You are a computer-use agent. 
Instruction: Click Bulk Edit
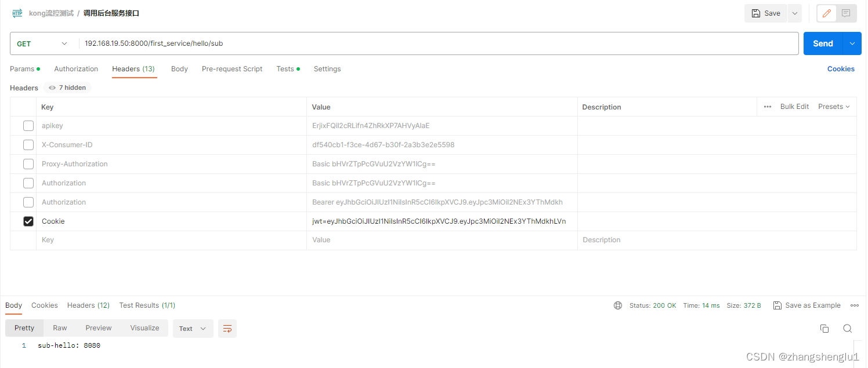pos(794,107)
